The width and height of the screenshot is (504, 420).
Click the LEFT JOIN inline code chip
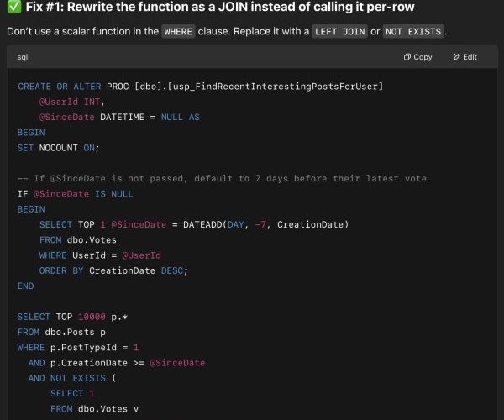click(x=339, y=31)
